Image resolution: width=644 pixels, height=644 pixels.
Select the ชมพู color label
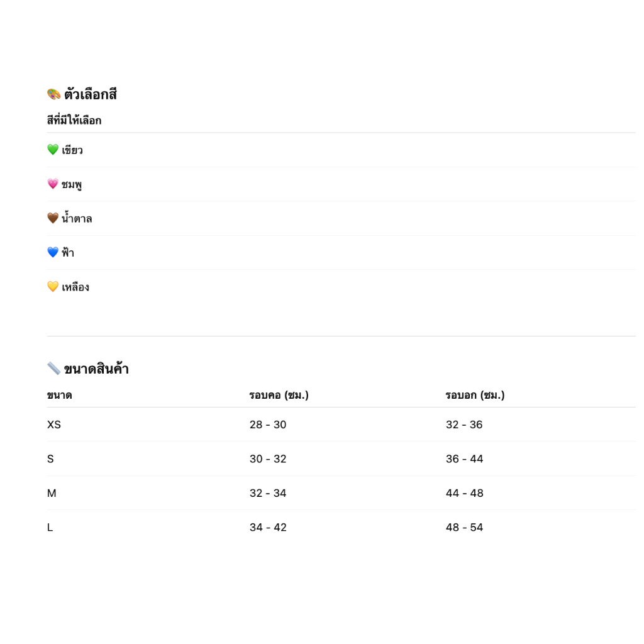(72, 184)
